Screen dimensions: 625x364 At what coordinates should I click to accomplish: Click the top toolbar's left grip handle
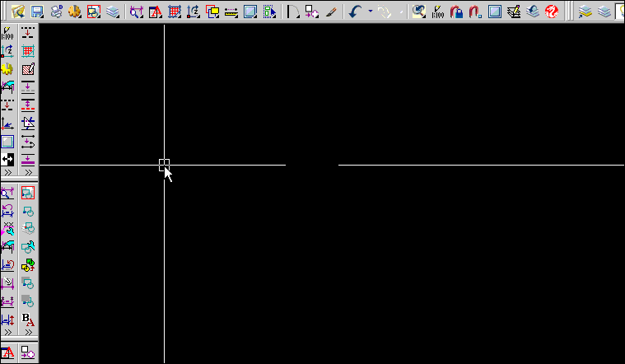[x=3, y=12]
